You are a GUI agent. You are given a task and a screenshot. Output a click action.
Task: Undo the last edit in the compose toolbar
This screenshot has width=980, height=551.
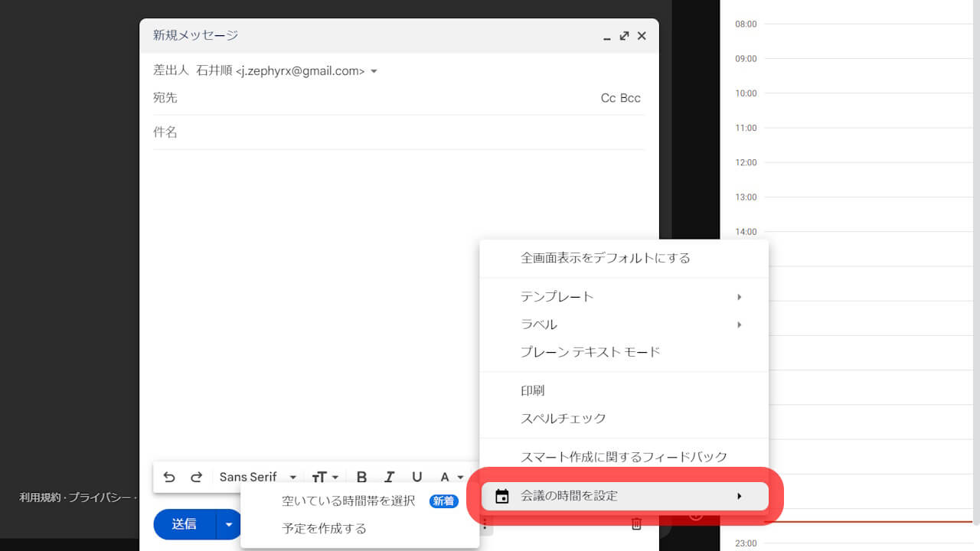[x=169, y=477]
